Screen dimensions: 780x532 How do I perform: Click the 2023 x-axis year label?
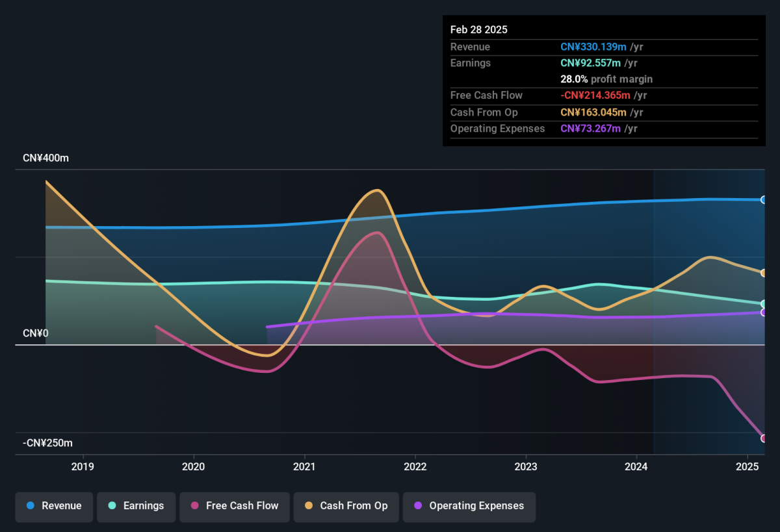pyautogui.click(x=525, y=467)
